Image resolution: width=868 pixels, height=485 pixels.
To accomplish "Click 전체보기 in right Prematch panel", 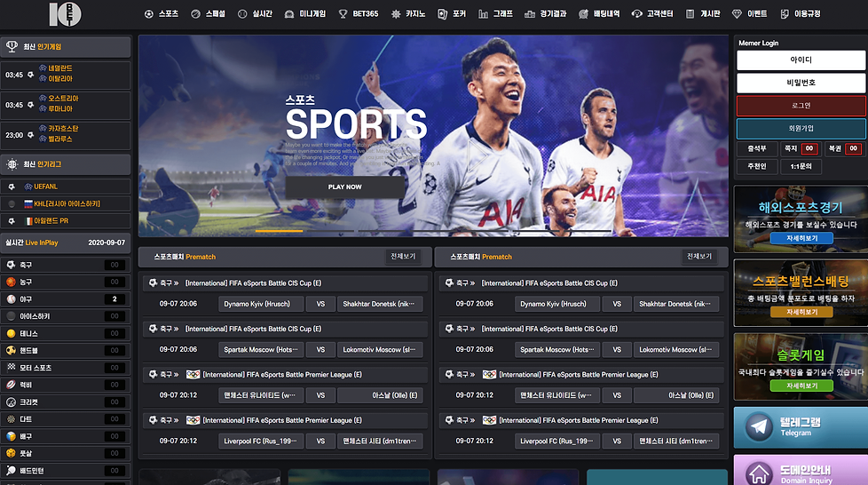I will [699, 257].
